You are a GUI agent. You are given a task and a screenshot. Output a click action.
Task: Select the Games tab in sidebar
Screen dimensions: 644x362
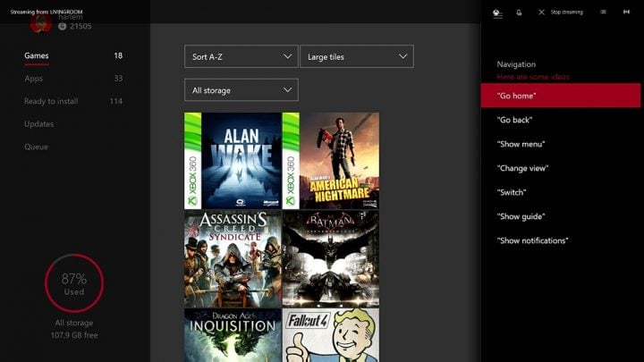[36, 55]
